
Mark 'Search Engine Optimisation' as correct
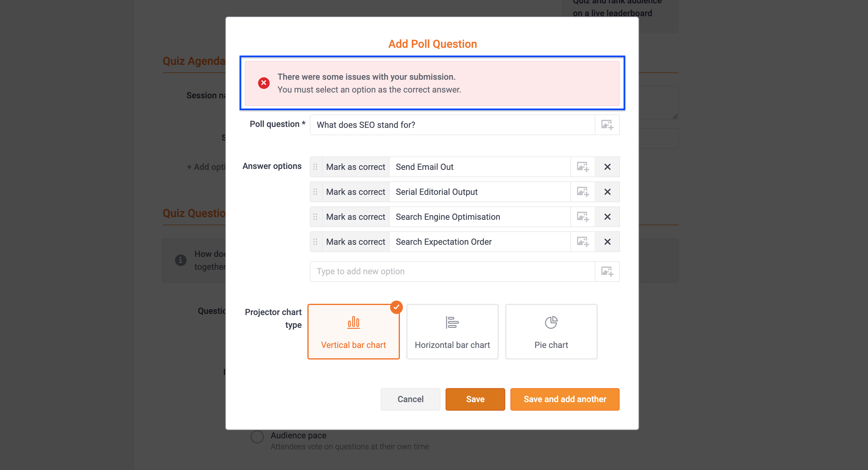tap(355, 217)
